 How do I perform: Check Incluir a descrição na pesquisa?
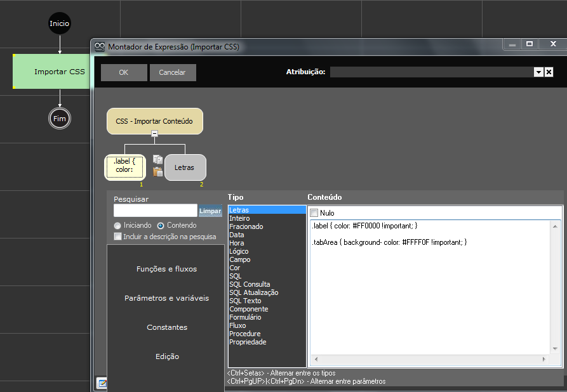click(x=117, y=237)
